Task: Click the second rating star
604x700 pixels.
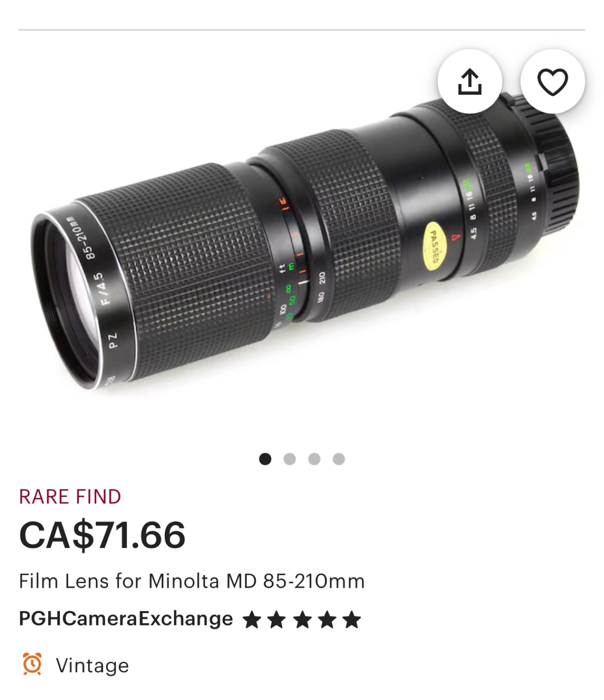Action: (x=277, y=620)
